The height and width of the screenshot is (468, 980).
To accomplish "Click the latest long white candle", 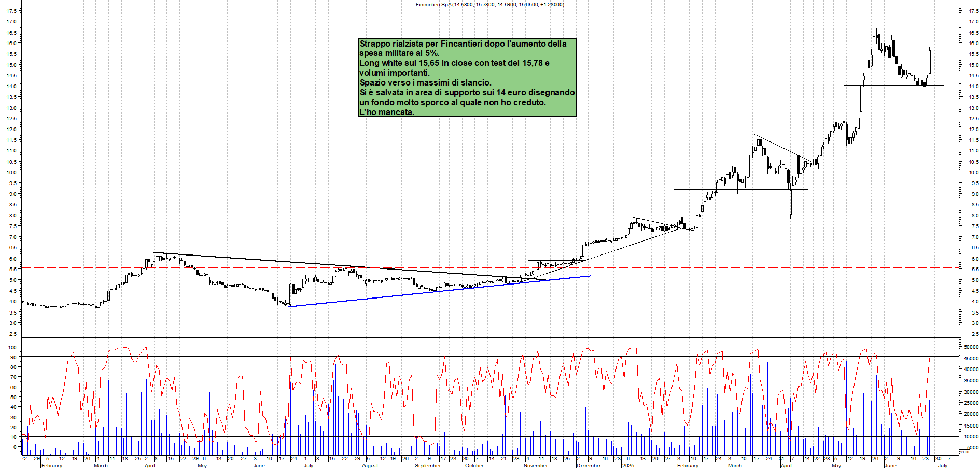I will click(930, 62).
